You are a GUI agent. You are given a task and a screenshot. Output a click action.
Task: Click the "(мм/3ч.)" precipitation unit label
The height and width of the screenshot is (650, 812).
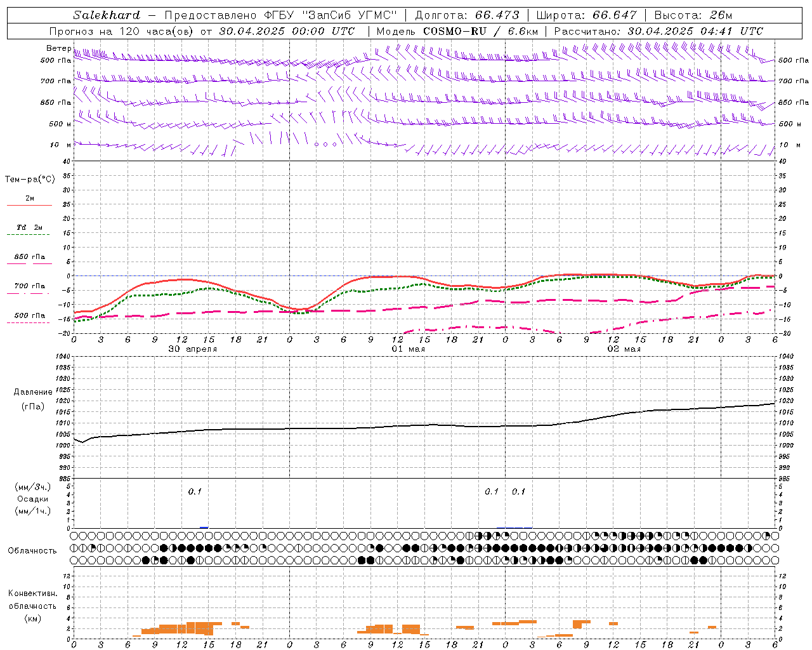click(x=32, y=487)
